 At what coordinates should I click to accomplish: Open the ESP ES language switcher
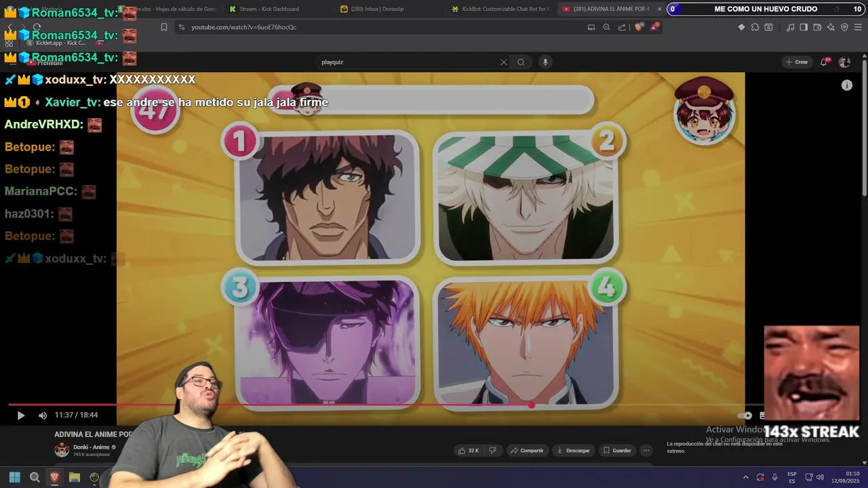pyautogui.click(x=791, y=477)
